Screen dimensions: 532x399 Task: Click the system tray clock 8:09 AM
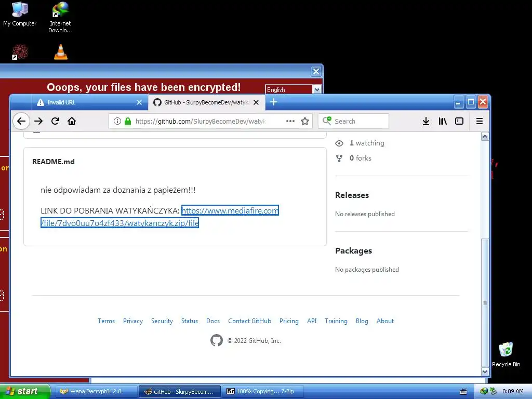[x=513, y=391]
